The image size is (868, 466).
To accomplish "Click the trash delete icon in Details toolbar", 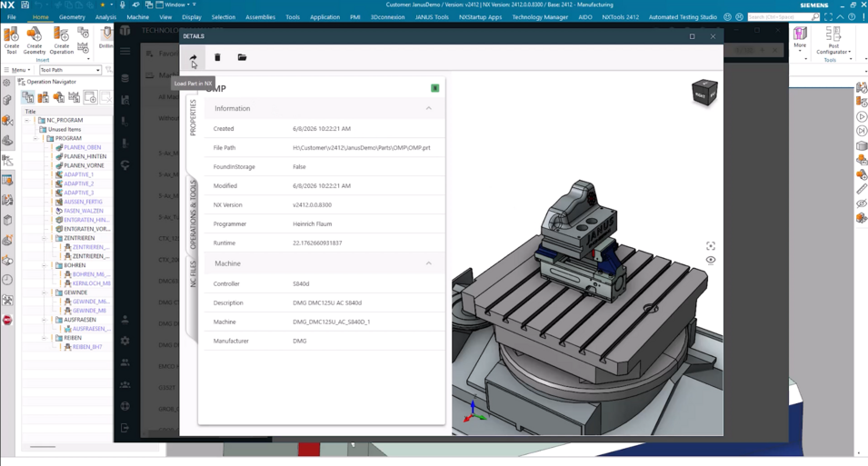I will point(217,57).
